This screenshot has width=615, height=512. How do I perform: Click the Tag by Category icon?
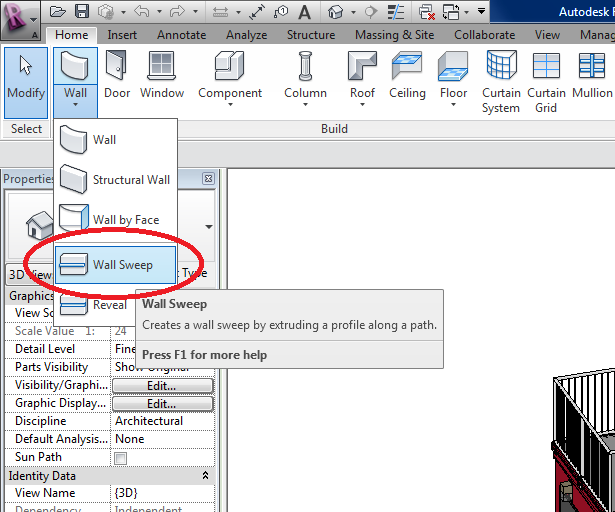point(281,12)
